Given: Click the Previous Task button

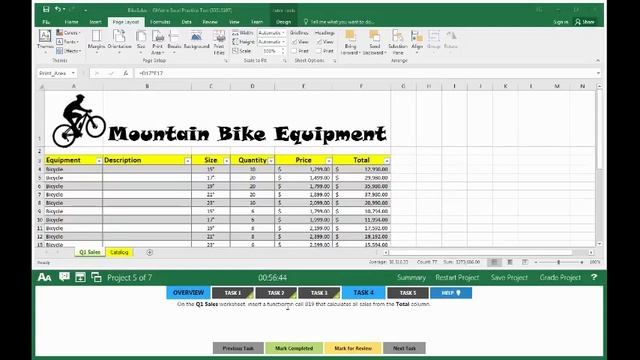Looking at the screenshot, I should pyautogui.click(x=238, y=348).
